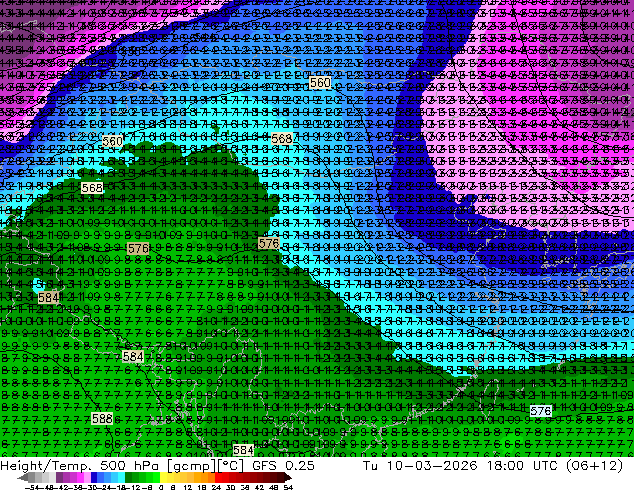
Task: Click the 560 label in the upper blue area
Action: coord(320,82)
